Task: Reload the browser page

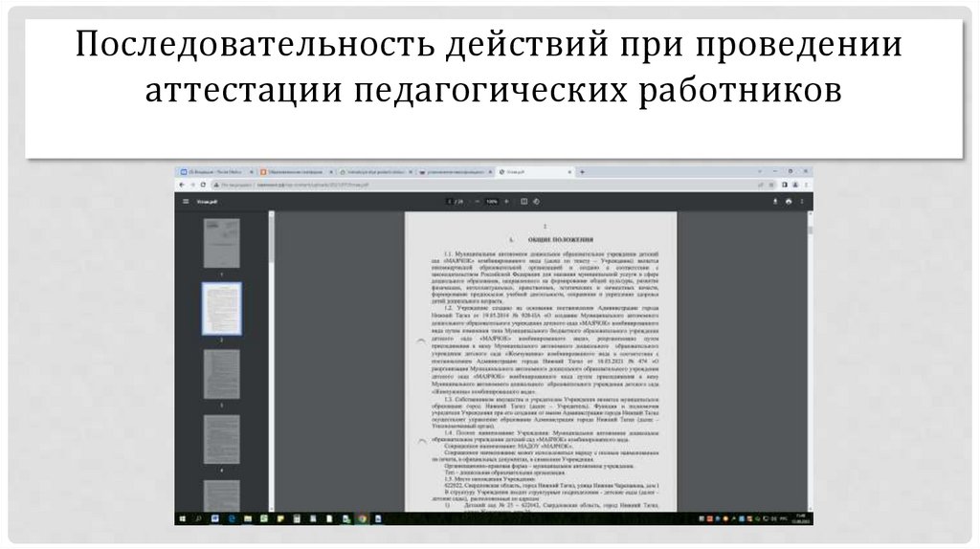Action: pos(203,185)
